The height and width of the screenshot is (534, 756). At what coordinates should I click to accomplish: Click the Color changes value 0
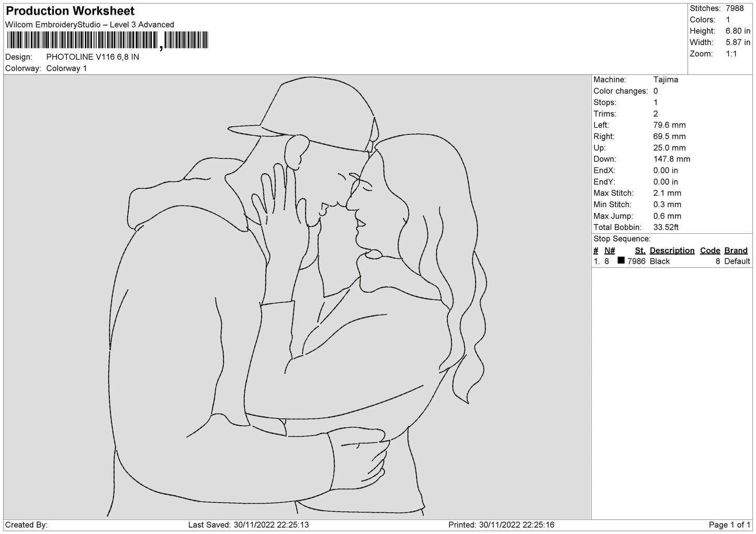click(x=656, y=92)
